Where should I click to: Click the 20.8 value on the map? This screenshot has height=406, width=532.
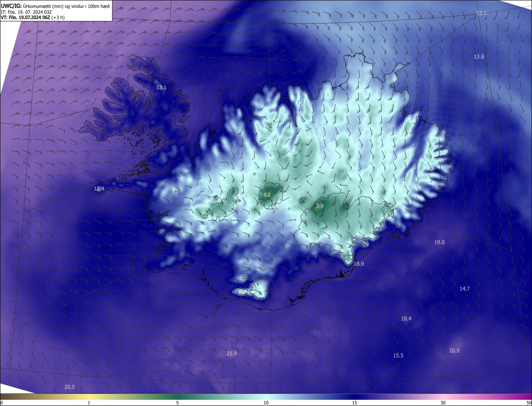tap(454, 350)
